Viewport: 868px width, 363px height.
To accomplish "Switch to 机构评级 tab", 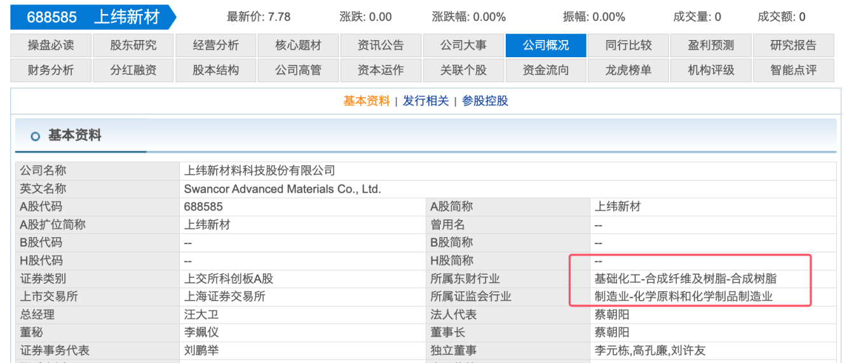I will click(x=711, y=71).
